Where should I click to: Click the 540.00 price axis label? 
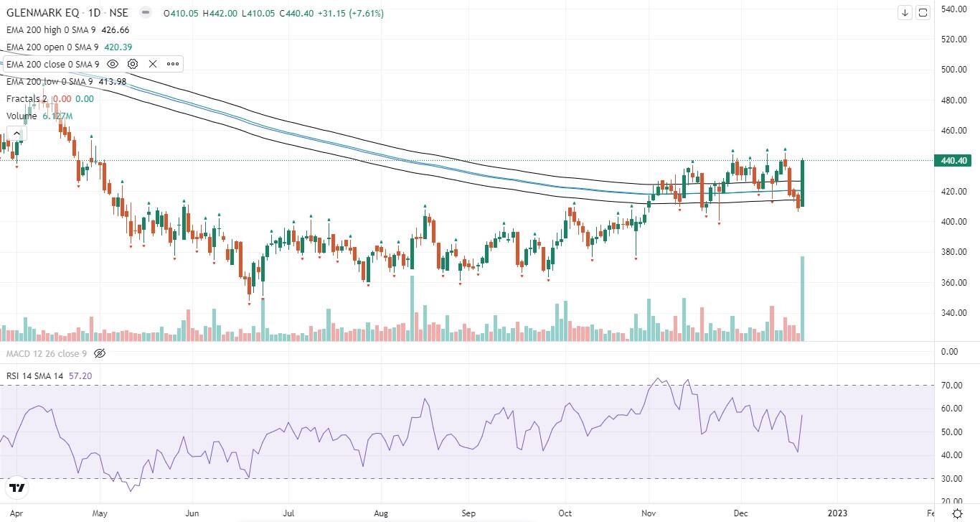click(954, 9)
